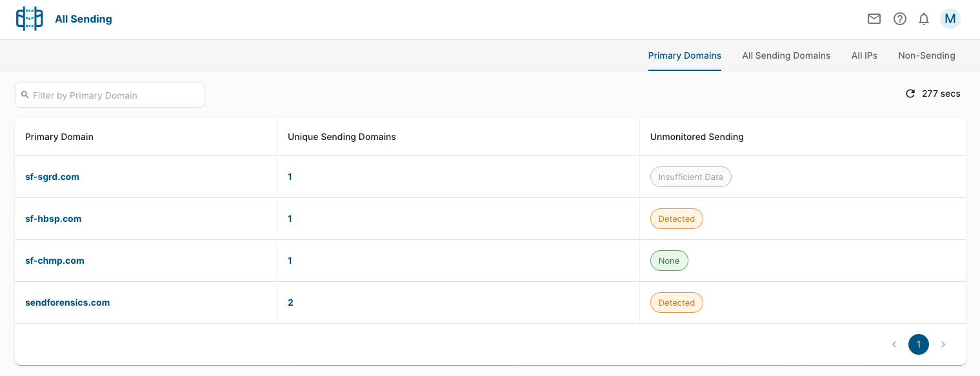Screen dimensions: 980x376
Task: Click the SendForensics logo icon
Action: click(29, 19)
